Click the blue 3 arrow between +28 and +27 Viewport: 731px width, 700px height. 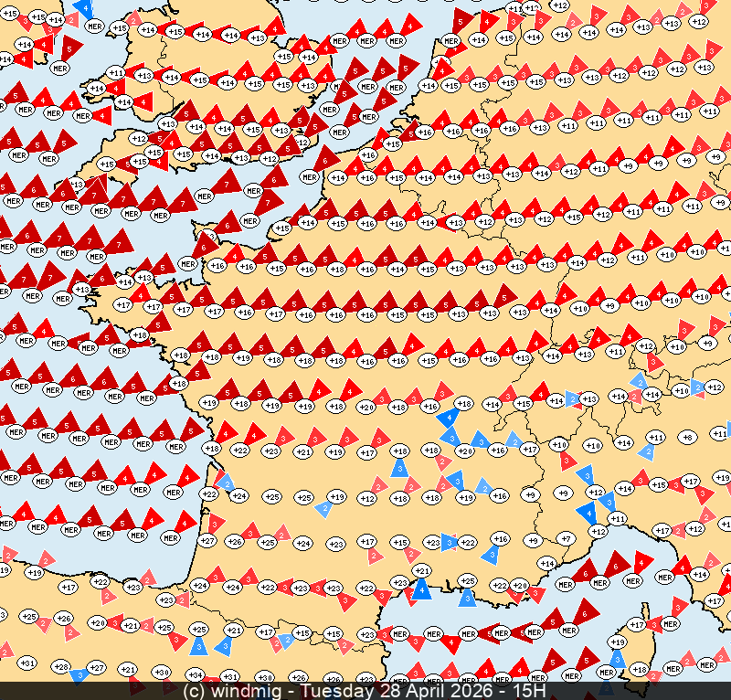click(79, 674)
